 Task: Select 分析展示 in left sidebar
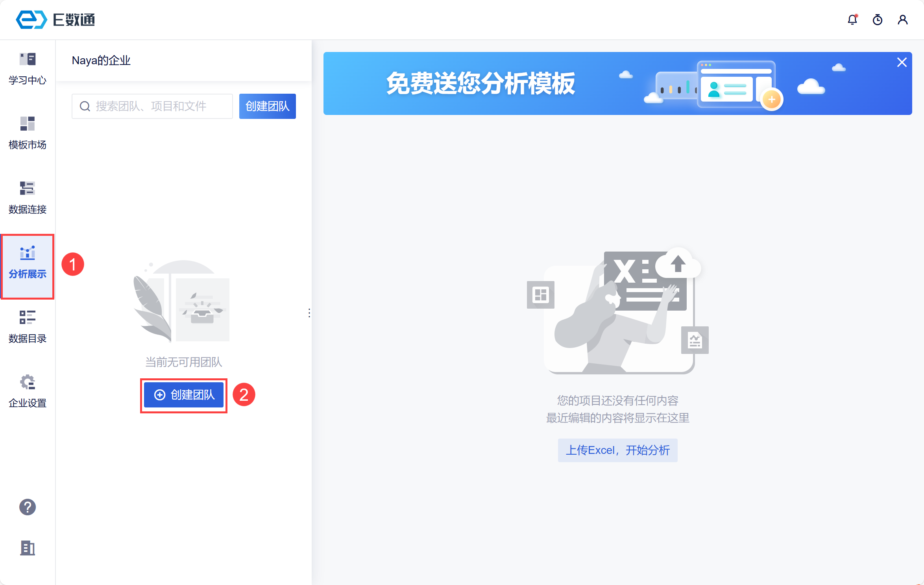point(27,263)
